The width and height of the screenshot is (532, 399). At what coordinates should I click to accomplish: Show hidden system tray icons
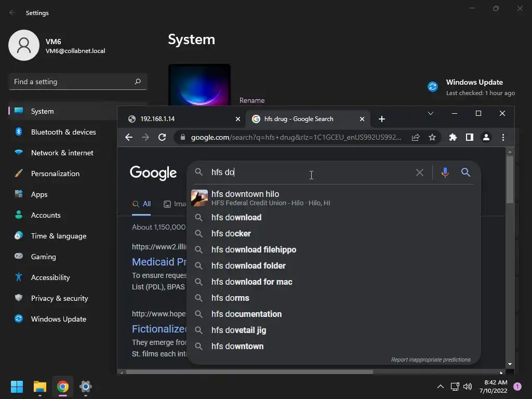[441, 387]
